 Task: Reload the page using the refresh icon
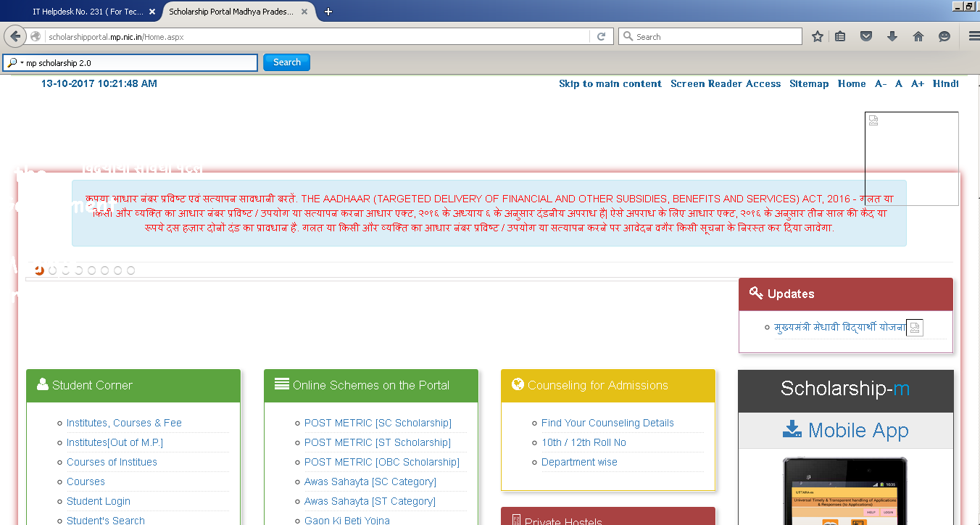click(601, 36)
